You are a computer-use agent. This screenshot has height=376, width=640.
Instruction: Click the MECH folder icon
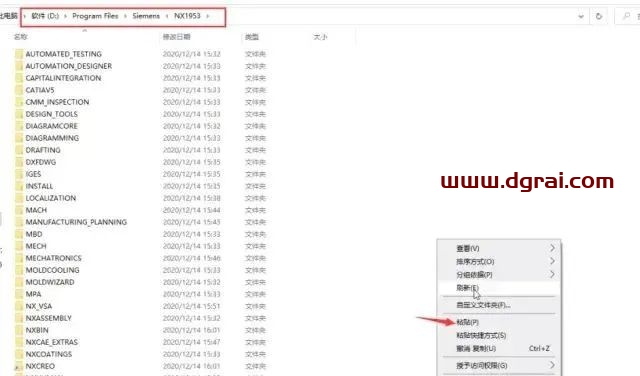point(19,246)
